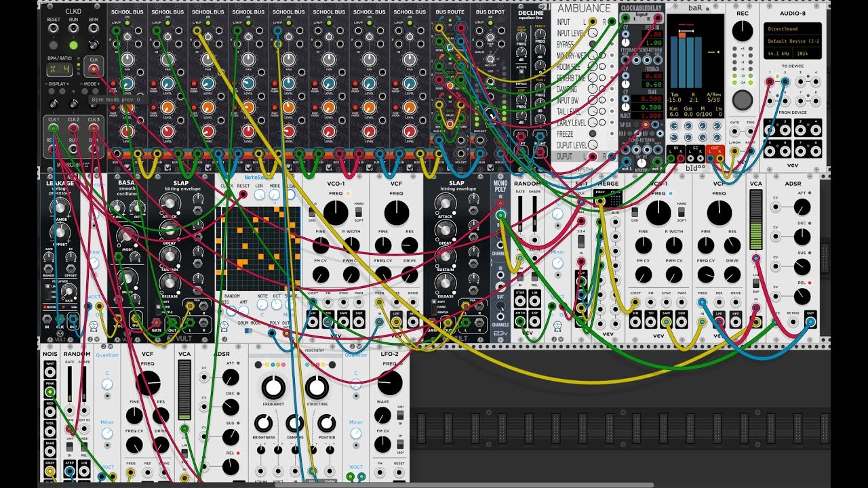This screenshot has height=488, width=868.
Task: Click the Ambuance INPUT L jack
Action: click(591, 22)
